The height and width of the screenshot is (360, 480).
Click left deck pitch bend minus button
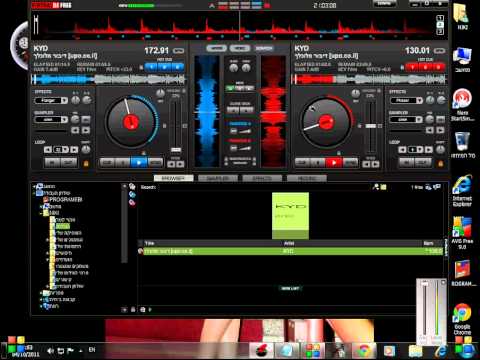(171, 164)
